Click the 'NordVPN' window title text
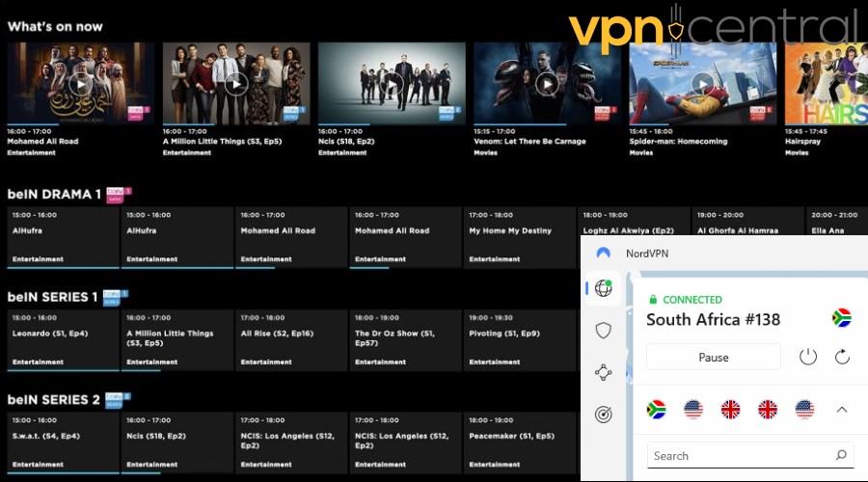Screen dimensions: 868x482 click(647, 253)
